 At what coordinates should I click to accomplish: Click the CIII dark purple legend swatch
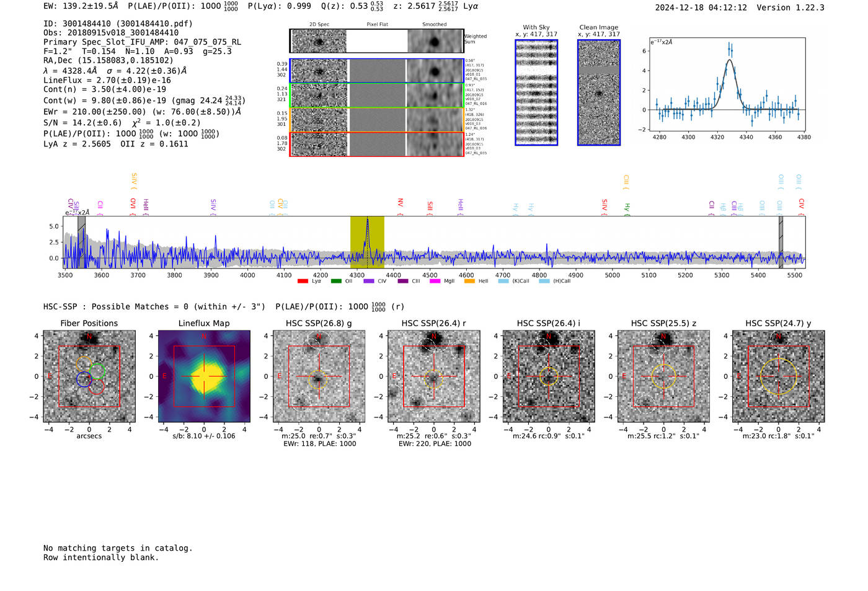click(x=403, y=282)
